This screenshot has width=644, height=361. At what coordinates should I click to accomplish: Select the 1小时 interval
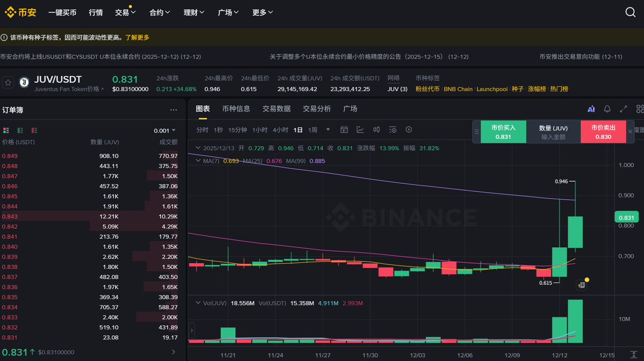click(x=259, y=130)
